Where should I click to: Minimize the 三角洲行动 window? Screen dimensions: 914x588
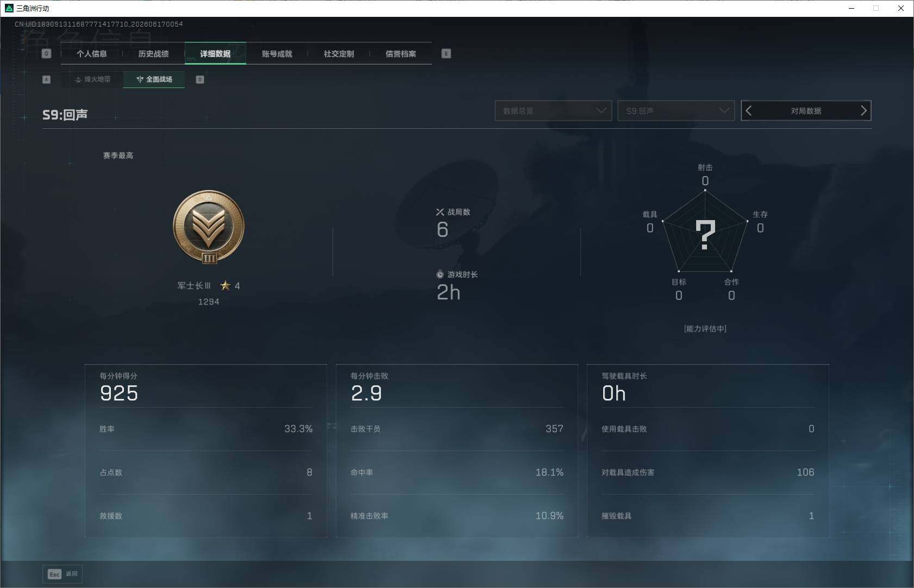point(852,8)
